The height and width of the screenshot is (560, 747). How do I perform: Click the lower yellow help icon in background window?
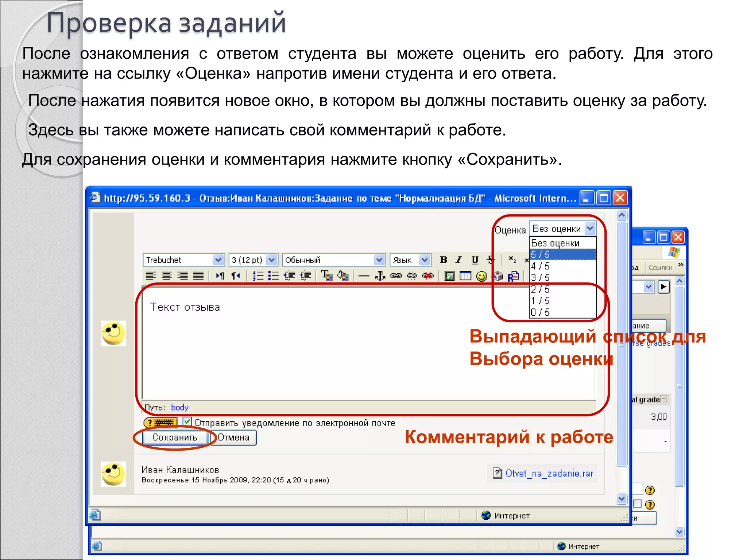pos(650,505)
